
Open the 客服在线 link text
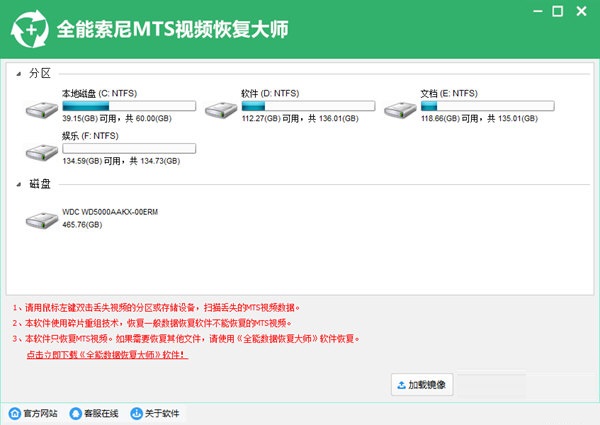101,414
